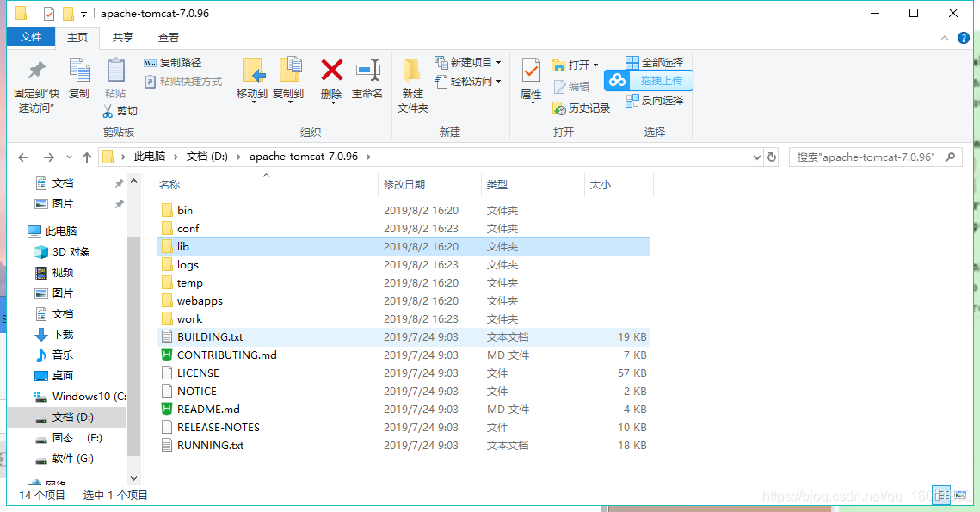The width and height of the screenshot is (980, 512).
Task: Open the Open (打开) dropdown
Action: pyautogui.click(x=595, y=65)
